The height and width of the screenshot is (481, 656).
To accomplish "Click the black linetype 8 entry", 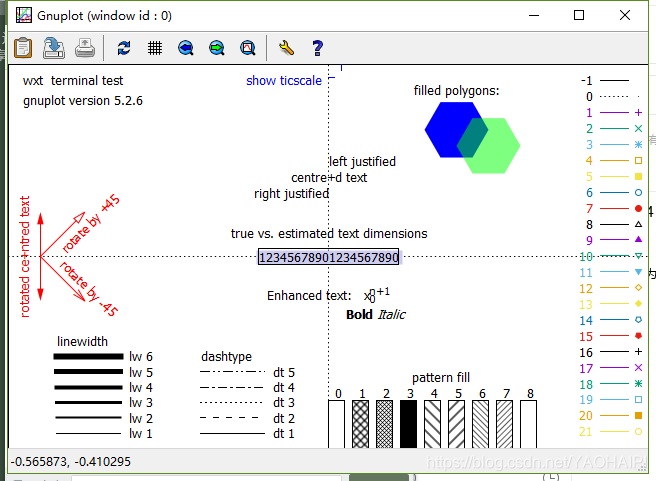I will coord(614,225).
